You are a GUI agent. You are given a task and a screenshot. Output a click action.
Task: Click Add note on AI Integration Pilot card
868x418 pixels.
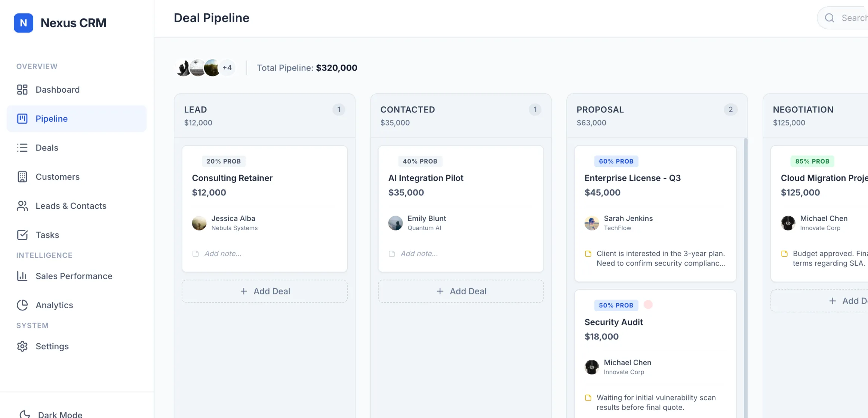[x=419, y=253]
